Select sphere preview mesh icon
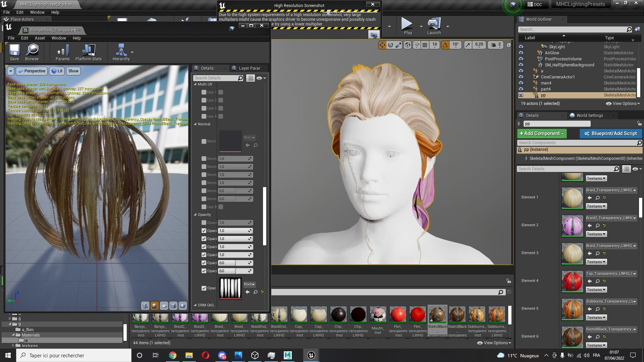The width and height of the screenshot is (644, 362). point(154,306)
